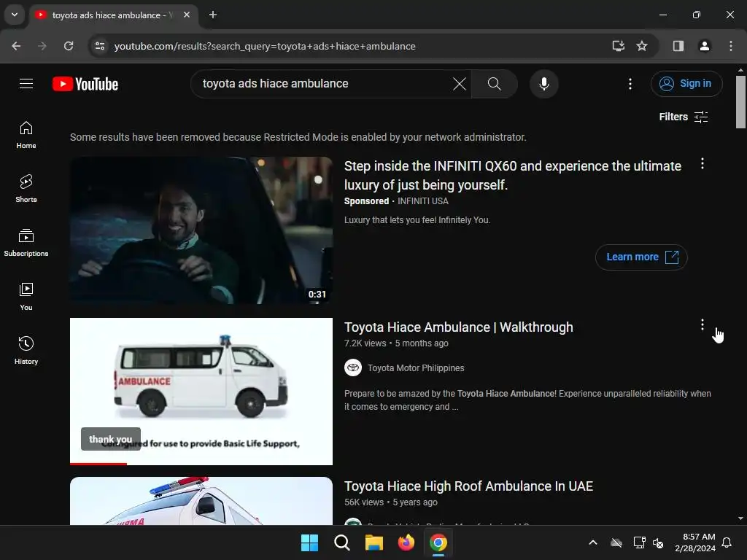Click the install app icon in address bar
747x560 pixels.
tap(618, 46)
